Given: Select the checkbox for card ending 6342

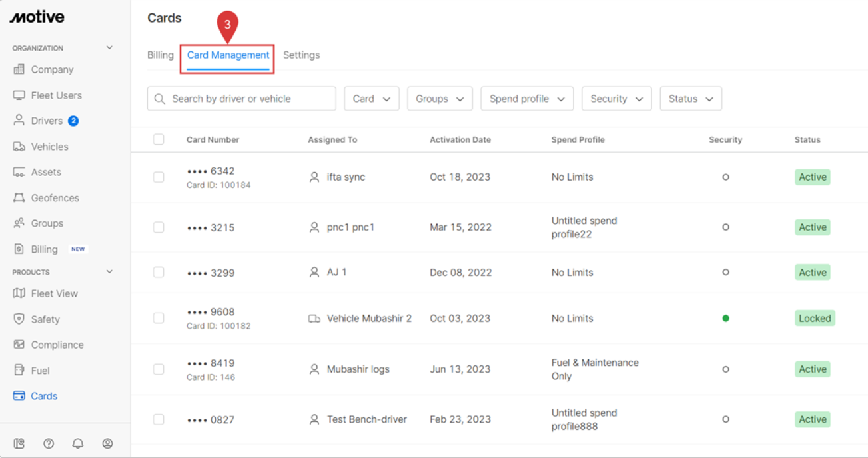Looking at the screenshot, I should click(159, 177).
